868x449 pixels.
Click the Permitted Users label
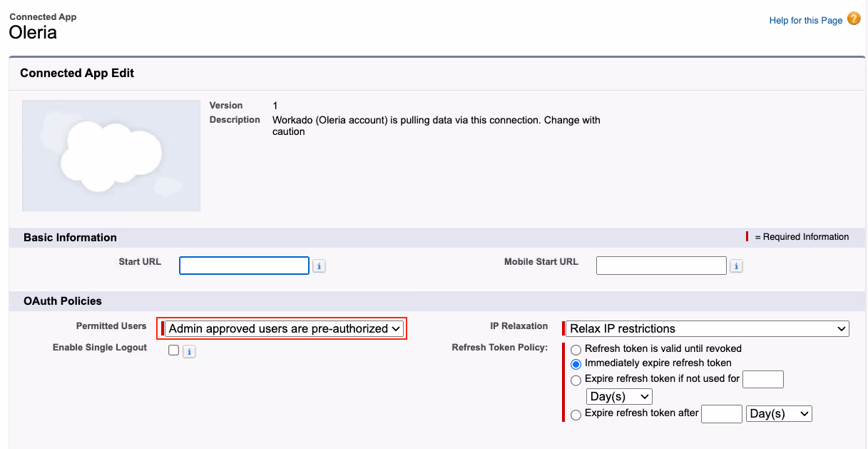pos(111,326)
